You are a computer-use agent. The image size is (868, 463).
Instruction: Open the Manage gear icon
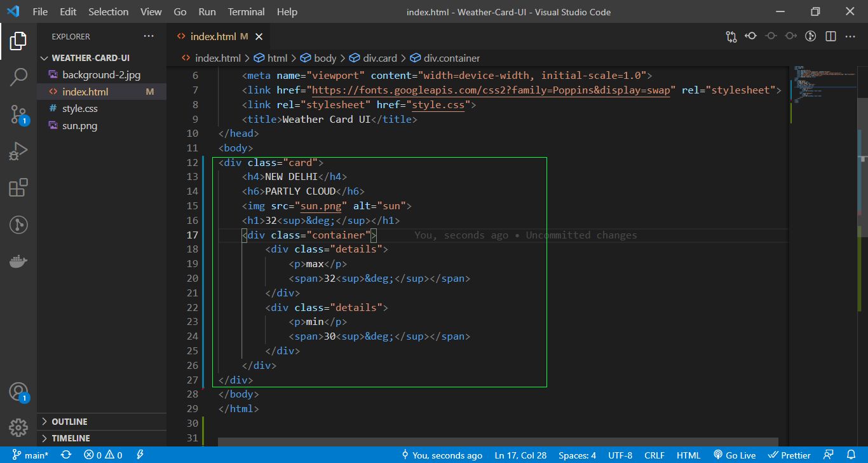coord(18,427)
